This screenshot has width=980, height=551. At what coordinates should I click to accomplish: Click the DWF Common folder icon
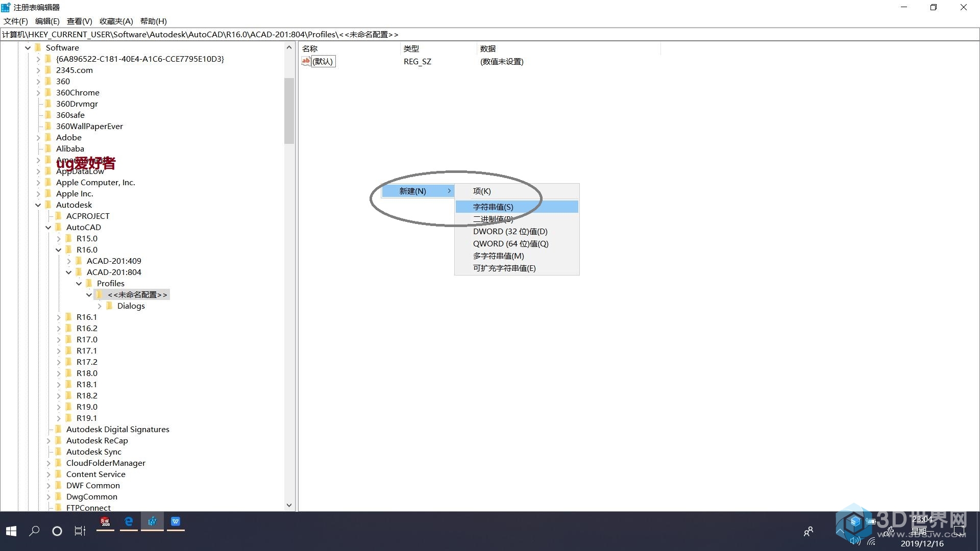click(x=59, y=485)
